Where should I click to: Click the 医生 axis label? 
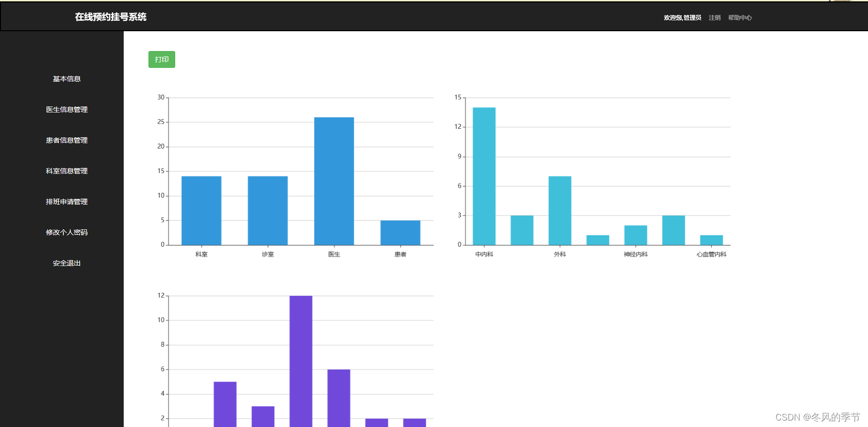click(334, 254)
